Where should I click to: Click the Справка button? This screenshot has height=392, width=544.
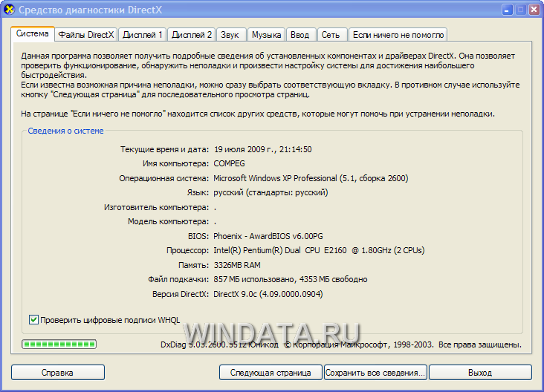(x=57, y=373)
